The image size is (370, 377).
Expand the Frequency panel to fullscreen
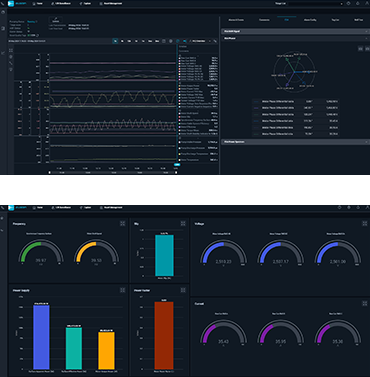(122, 223)
